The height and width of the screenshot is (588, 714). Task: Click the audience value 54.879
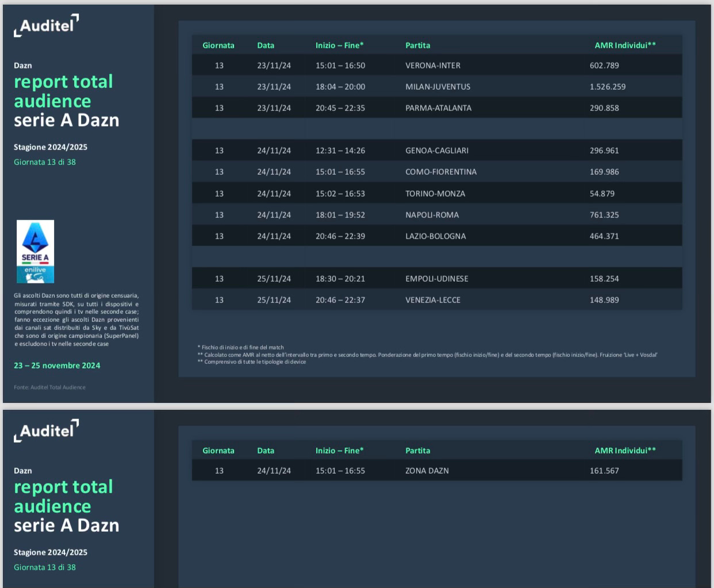tap(602, 194)
